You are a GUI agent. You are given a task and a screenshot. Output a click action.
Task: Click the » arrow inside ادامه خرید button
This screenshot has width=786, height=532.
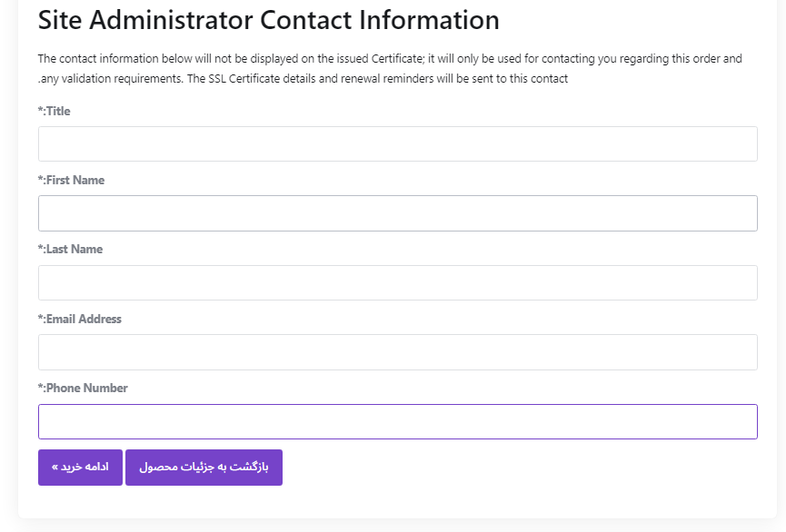pos(55,467)
